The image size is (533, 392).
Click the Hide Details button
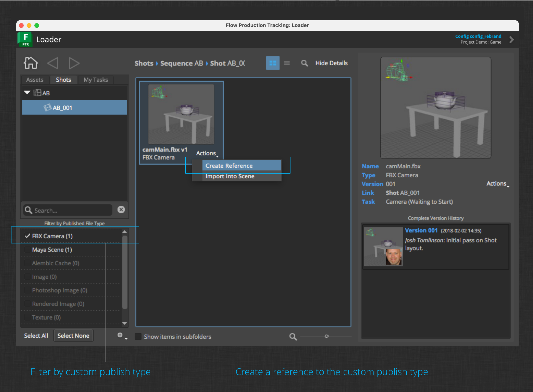pyautogui.click(x=331, y=63)
